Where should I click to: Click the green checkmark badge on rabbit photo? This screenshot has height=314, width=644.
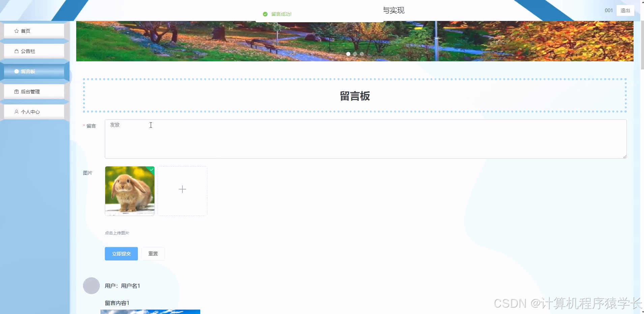click(151, 170)
